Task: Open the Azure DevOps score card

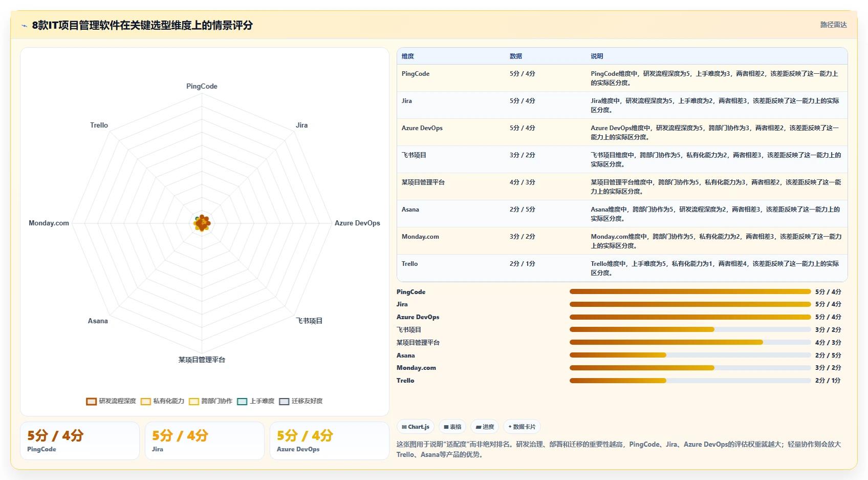Action: click(330, 441)
